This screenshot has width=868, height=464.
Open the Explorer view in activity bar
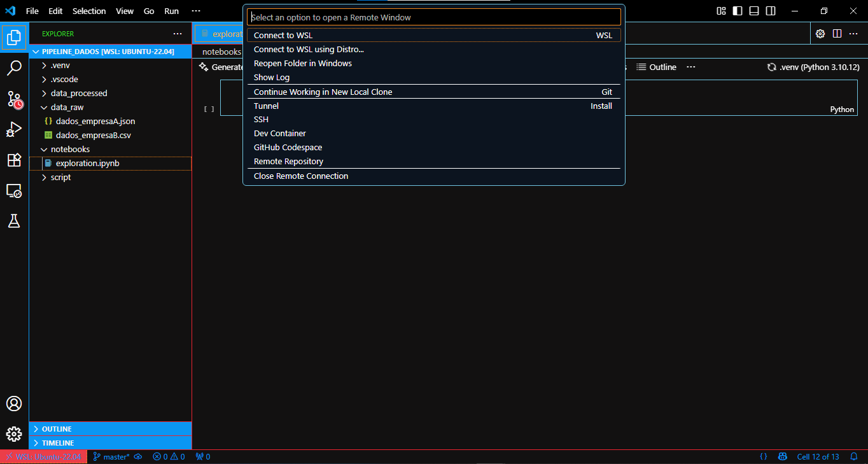14,38
